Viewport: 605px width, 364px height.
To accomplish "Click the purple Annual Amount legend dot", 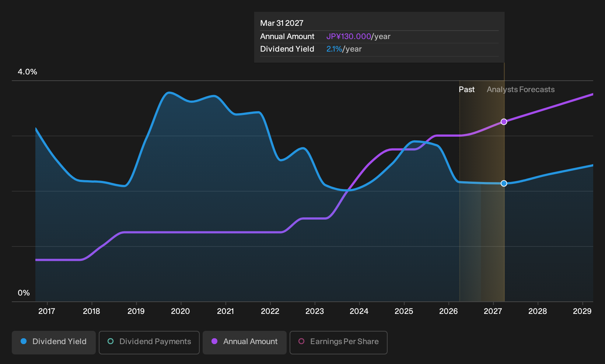I will point(214,342).
